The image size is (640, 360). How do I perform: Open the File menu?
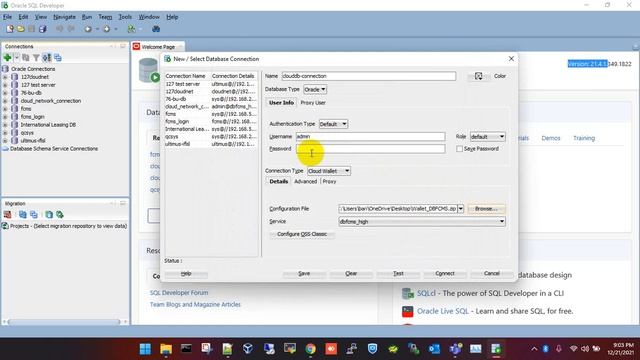(7, 17)
